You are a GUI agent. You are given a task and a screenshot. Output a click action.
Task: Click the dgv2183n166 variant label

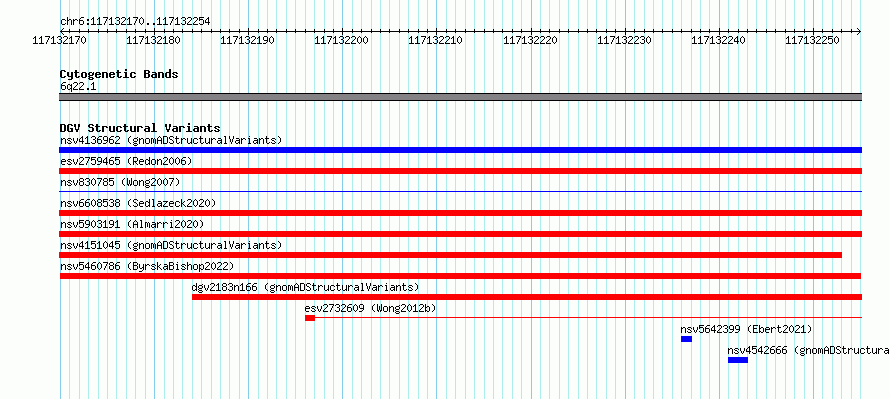click(x=305, y=287)
